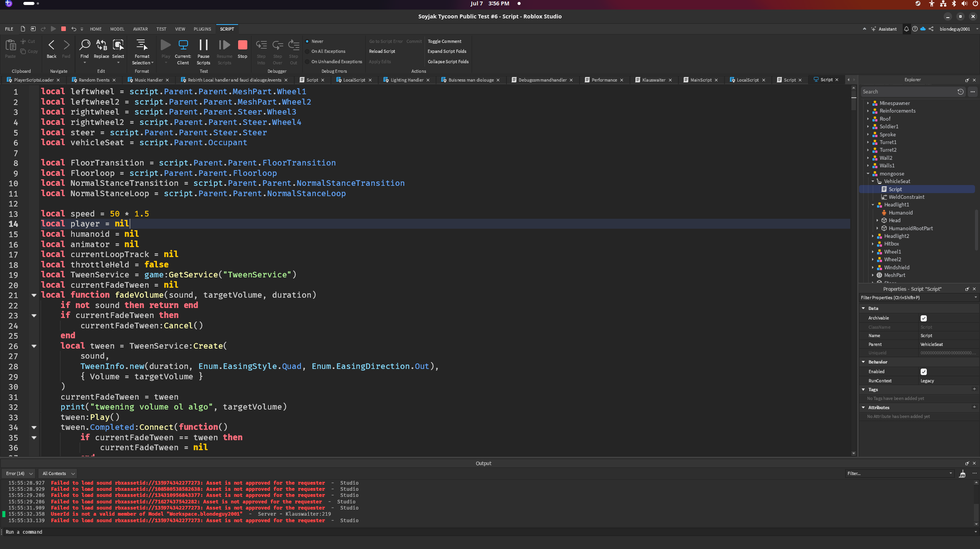
Task: Collapse the Data properties section
Action: 863,308
